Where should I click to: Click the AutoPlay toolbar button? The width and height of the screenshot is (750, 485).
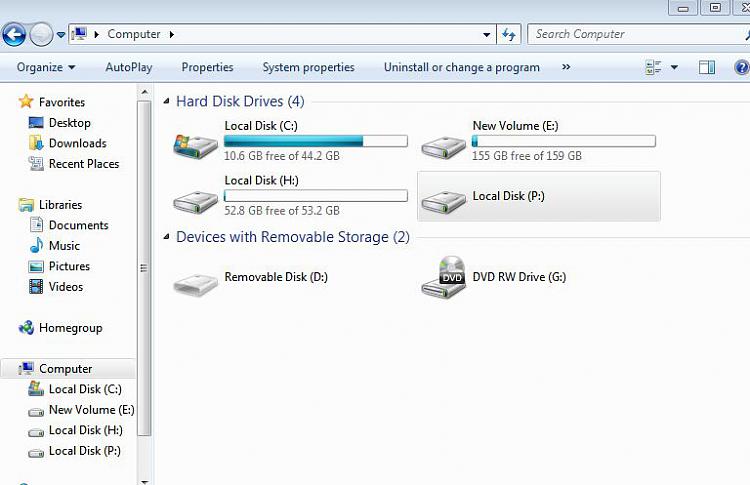[x=129, y=67]
